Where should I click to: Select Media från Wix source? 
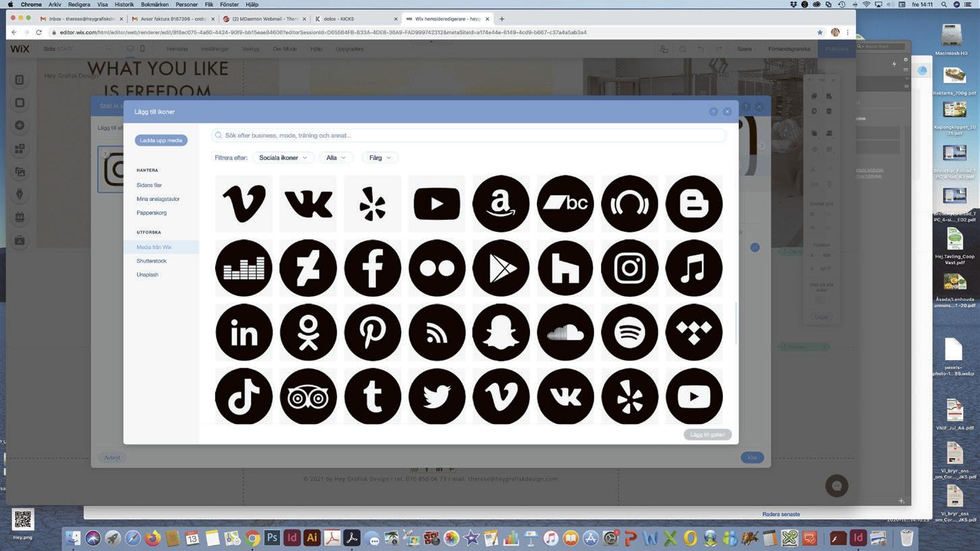(x=154, y=247)
